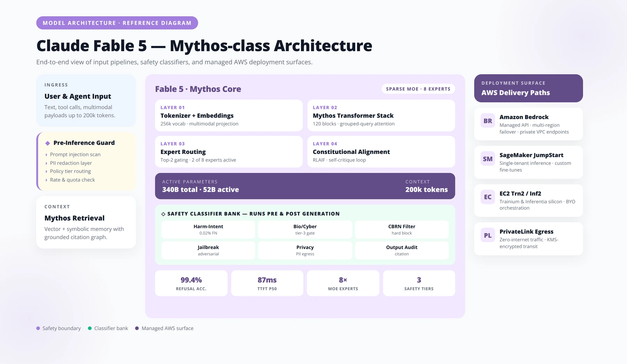Click the Model Architecture Reference Diagram pill
The height and width of the screenshot is (364, 627).
pos(117,23)
